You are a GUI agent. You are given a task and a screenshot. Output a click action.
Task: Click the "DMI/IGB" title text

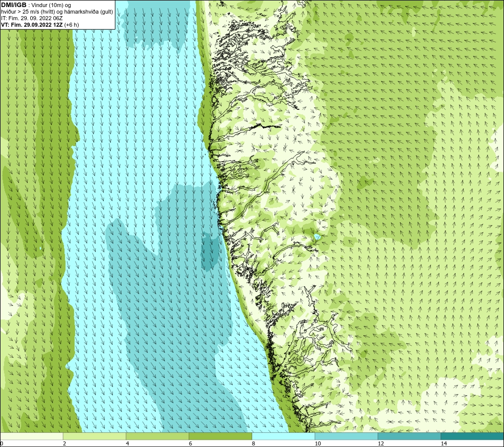[14, 5]
